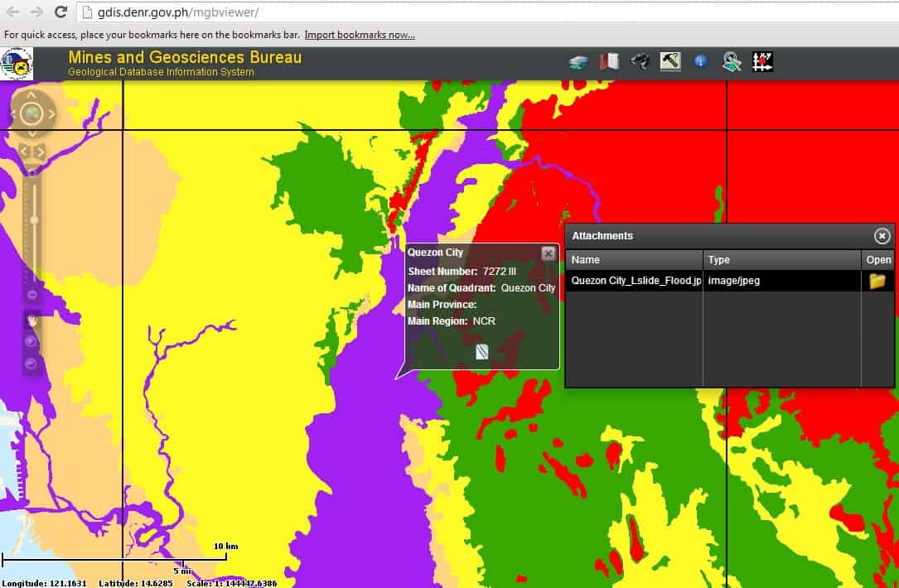899x588 pixels.
Task: Click the blue information icon
Action: click(700, 62)
